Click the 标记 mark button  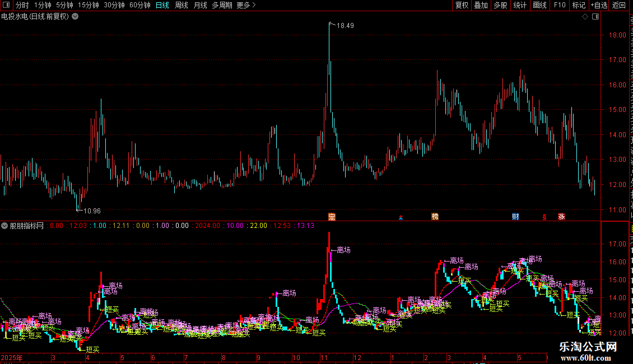click(579, 5)
